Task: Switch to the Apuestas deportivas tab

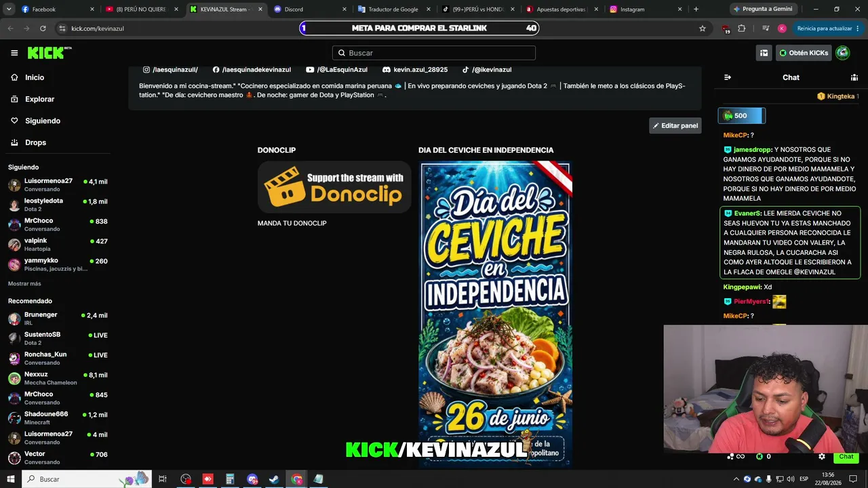Action: (563, 9)
